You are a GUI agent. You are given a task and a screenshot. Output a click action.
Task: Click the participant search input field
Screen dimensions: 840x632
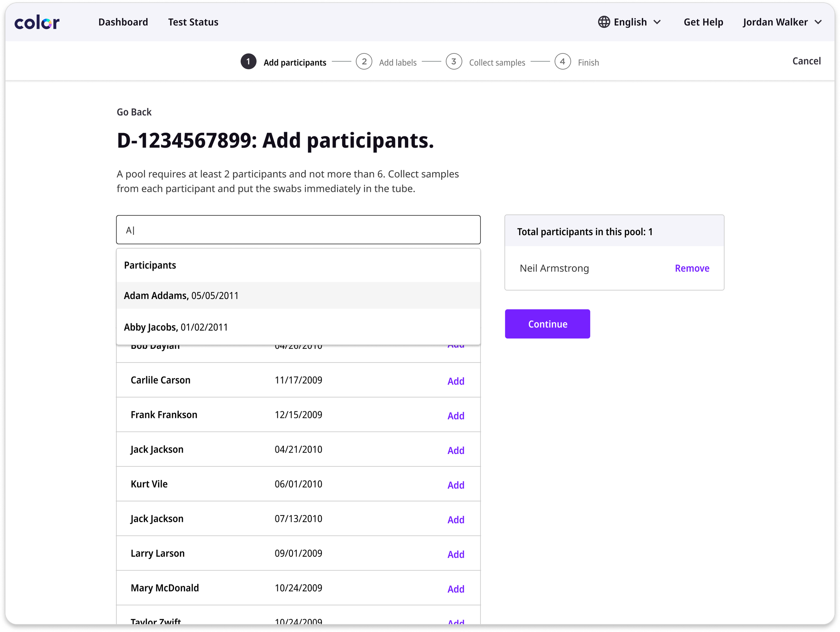298,230
